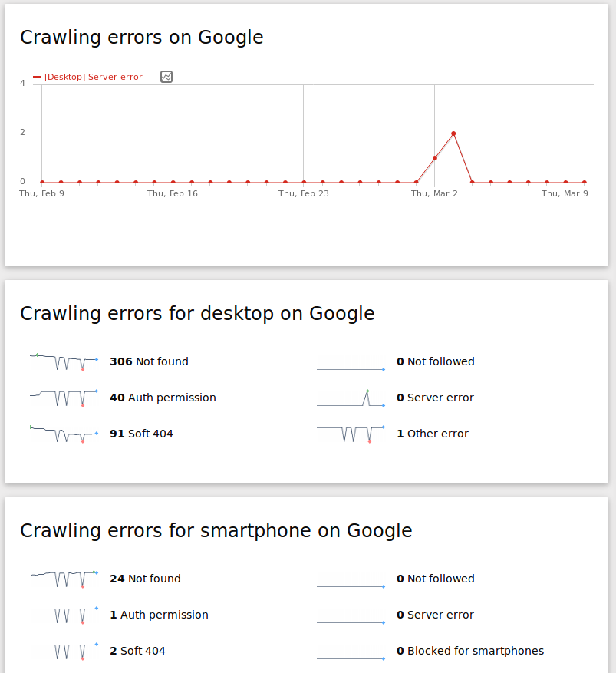
Task: Click the desktop Soft 404 sparkline
Action: (64, 434)
